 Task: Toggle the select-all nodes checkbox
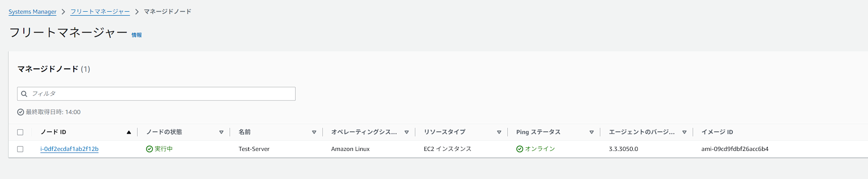[x=20, y=132]
